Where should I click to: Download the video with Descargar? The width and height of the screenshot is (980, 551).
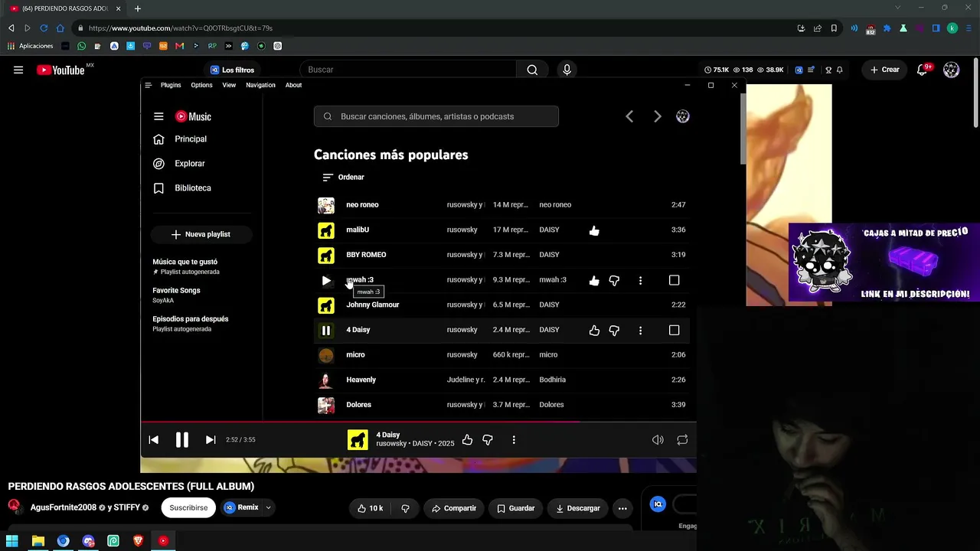click(578, 508)
